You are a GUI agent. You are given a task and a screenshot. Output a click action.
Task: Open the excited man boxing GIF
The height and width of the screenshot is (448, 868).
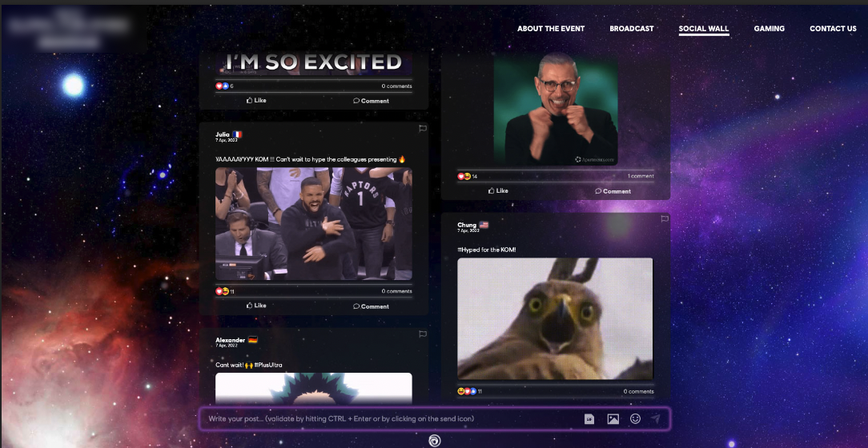pyautogui.click(x=555, y=110)
